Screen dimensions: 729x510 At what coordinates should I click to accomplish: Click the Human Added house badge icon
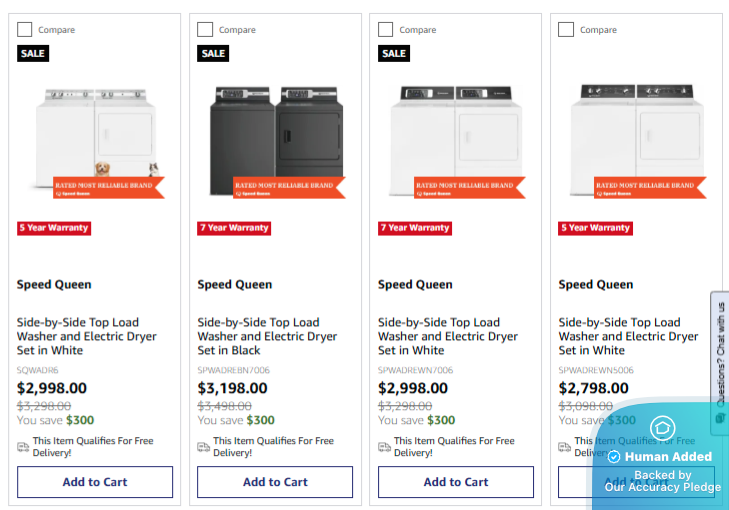[x=660, y=428]
